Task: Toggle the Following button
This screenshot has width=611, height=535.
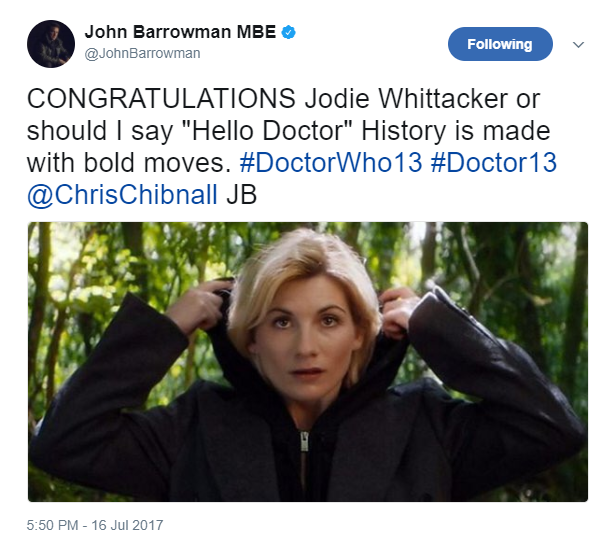Action: point(500,44)
